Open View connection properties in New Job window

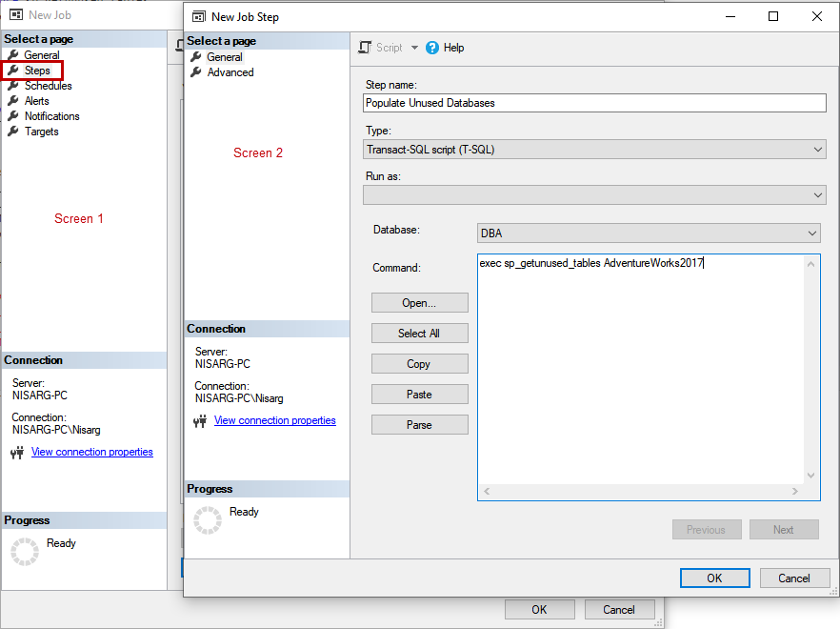pos(91,452)
